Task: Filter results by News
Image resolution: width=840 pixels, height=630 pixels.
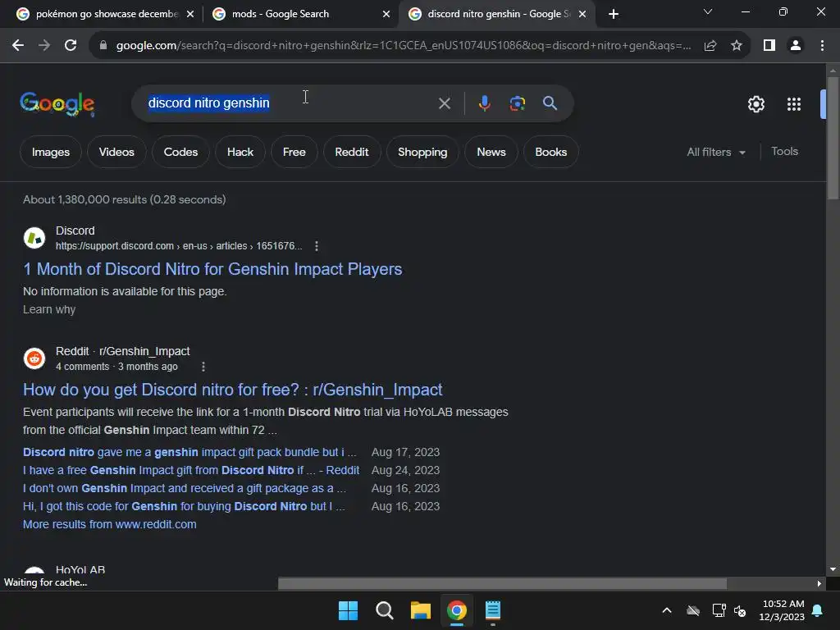Action: (x=491, y=152)
